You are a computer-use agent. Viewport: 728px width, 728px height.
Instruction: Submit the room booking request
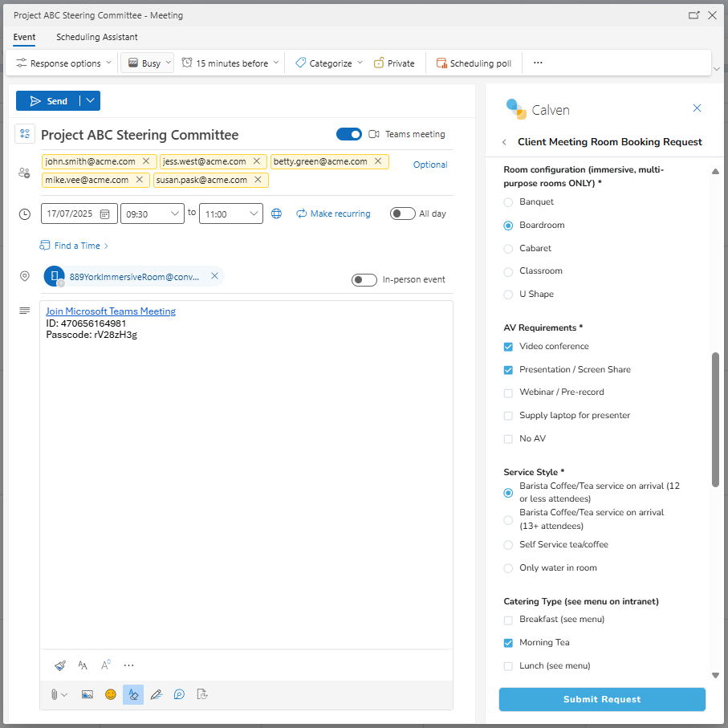pyautogui.click(x=602, y=699)
